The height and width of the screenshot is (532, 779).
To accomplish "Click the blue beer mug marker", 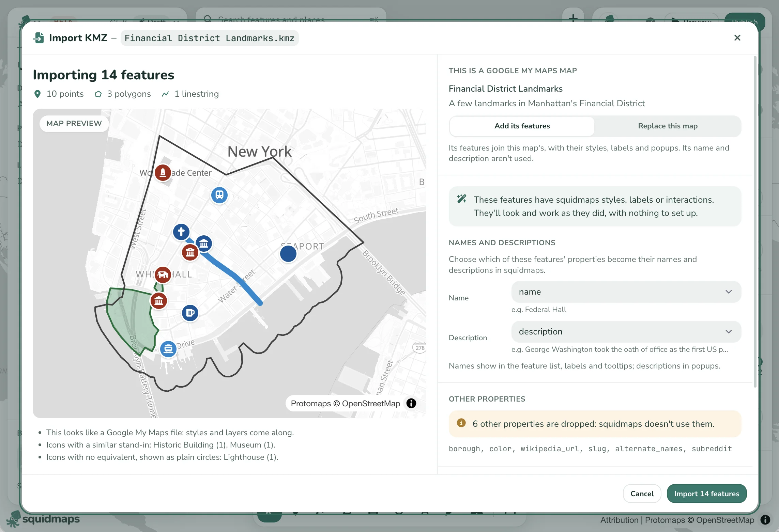I will 190,313.
